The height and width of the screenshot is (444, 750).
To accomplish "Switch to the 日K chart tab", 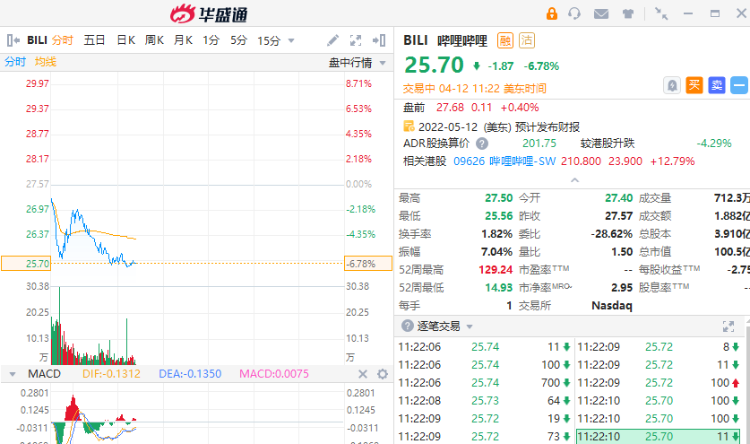I will click(x=125, y=41).
